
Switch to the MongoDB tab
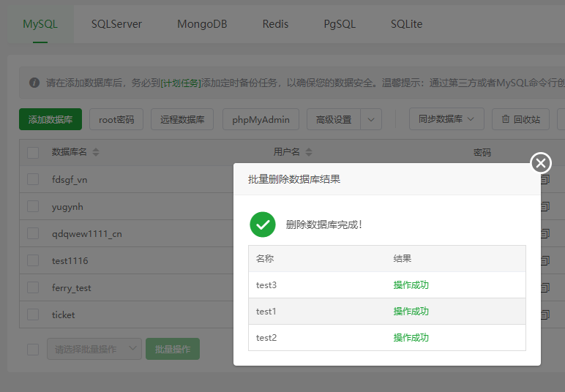point(202,24)
